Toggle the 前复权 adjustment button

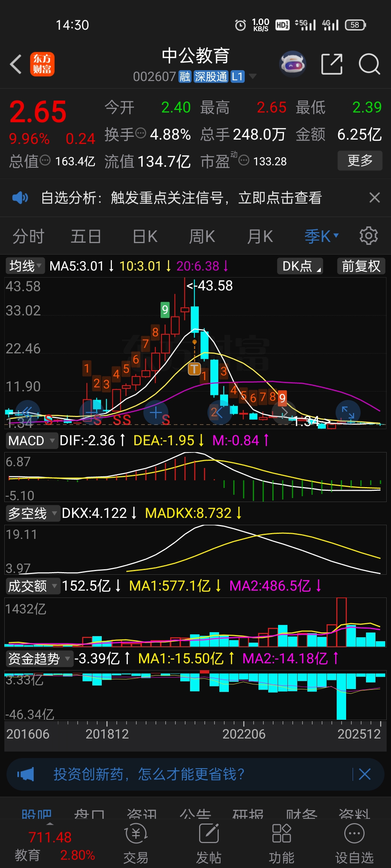pyautogui.click(x=361, y=266)
